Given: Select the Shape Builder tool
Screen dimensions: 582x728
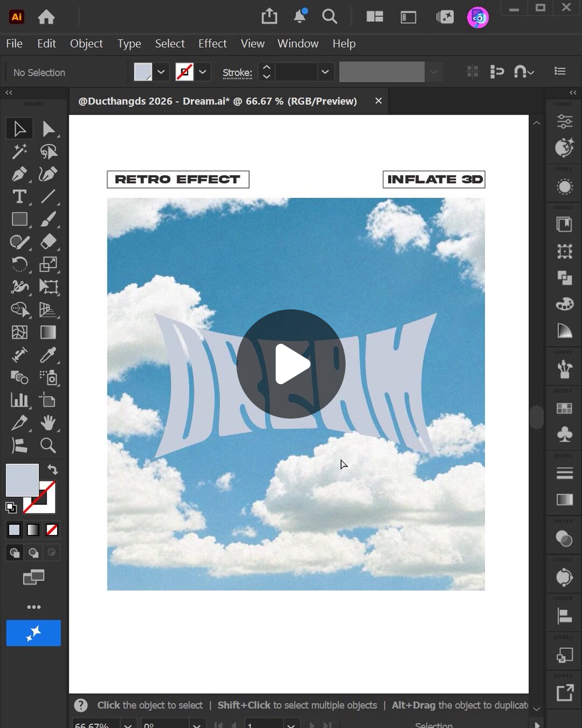Looking at the screenshot, I should 19,309.
